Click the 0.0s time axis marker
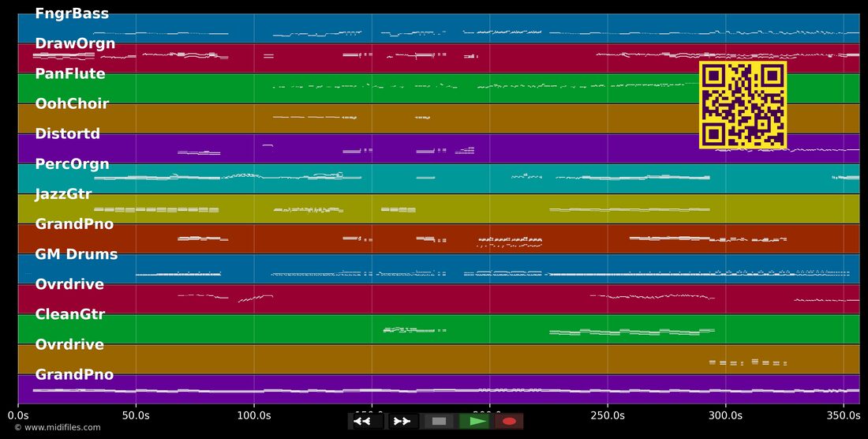This screenshot has height=439, width=868. (x=18, y=415)
